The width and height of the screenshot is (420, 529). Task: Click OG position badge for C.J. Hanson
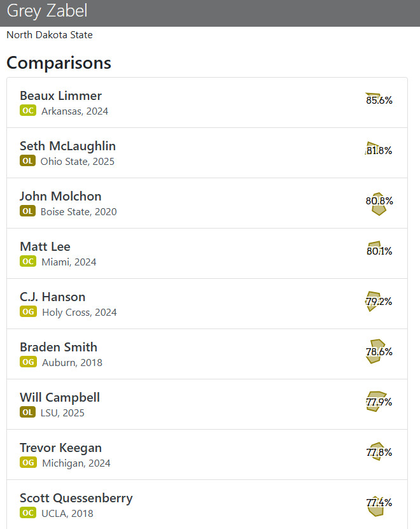(28, 312)
